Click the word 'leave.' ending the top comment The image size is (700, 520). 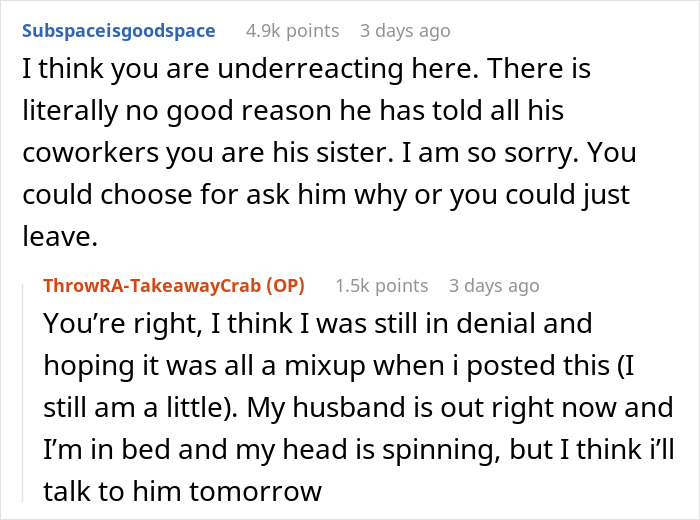click(60, 237)
